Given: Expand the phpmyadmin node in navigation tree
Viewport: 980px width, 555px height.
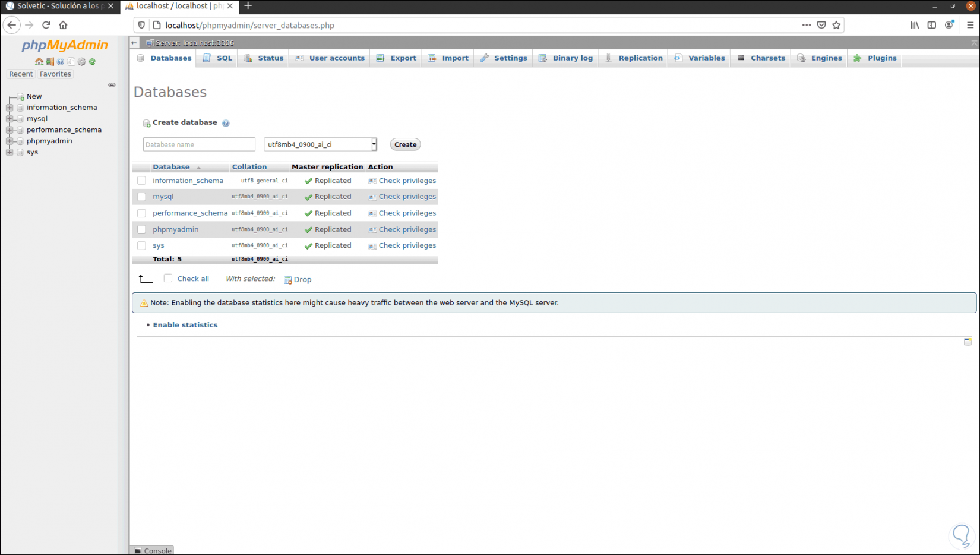Looking at the screenshot, I should click(10, 141).
